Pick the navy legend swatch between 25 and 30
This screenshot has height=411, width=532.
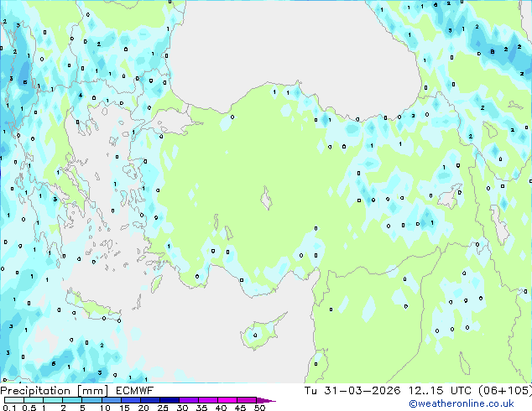coord(169,400)
